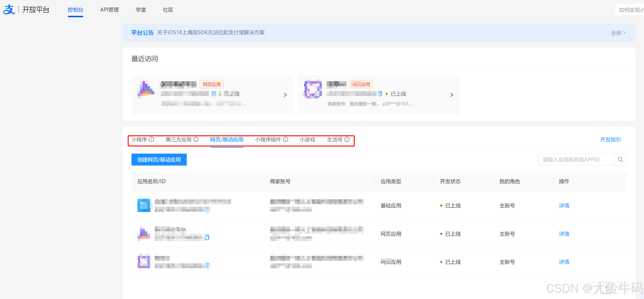Click 主账号 in the 基础应用 row
Image resolution: width=644 pixels, height=299 pixels.
pos(507,206)
